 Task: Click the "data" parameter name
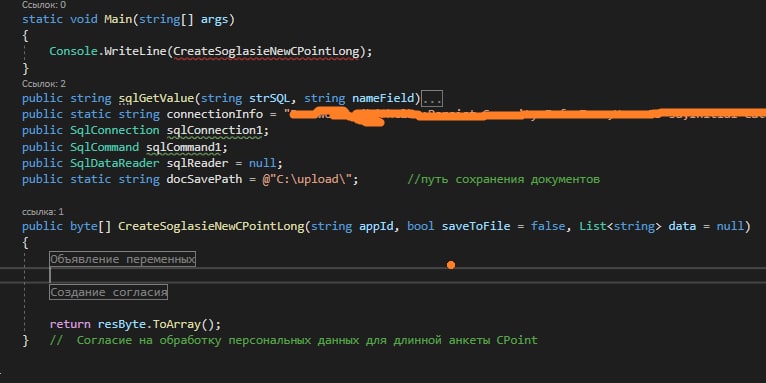pos(682,227)
